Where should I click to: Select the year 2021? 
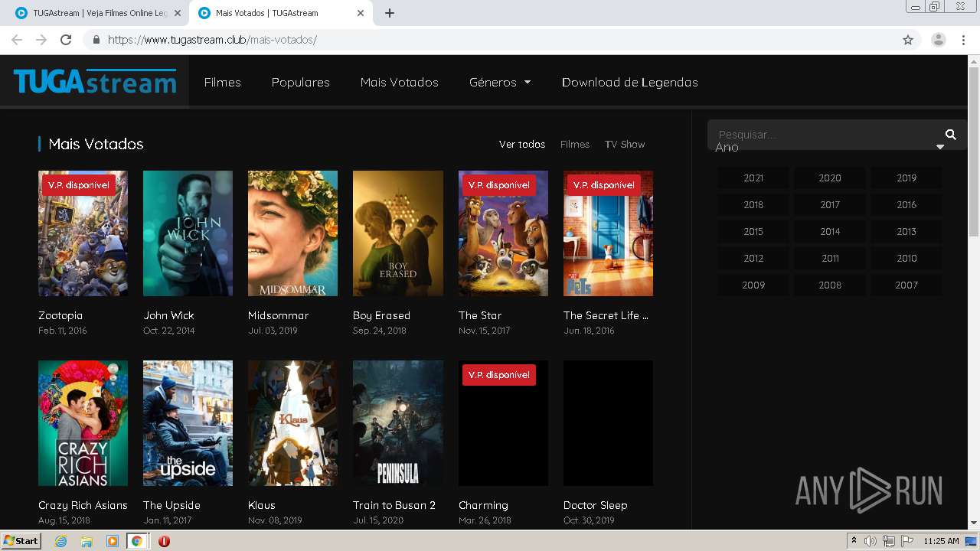click(x=753, y=178)
